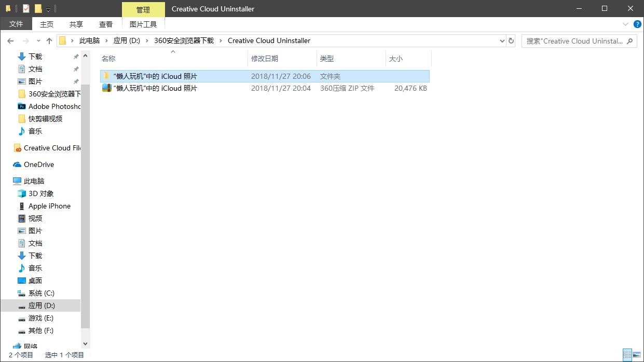Select the 管理 contextual tab

pyautogui.click(x=143, y=9)
